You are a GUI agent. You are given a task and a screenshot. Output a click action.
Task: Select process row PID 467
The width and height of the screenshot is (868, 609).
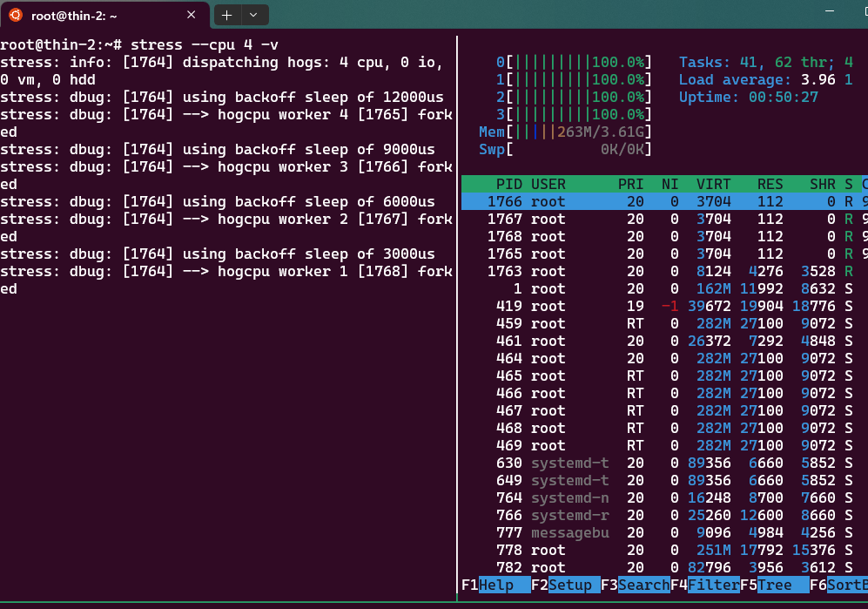click(664, 411)
